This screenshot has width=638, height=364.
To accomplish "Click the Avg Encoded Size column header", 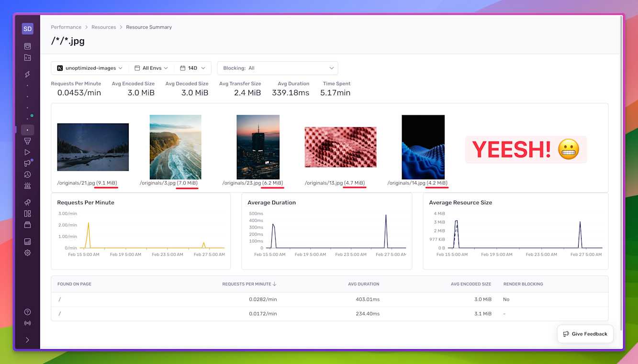I will tap(471, 284).
